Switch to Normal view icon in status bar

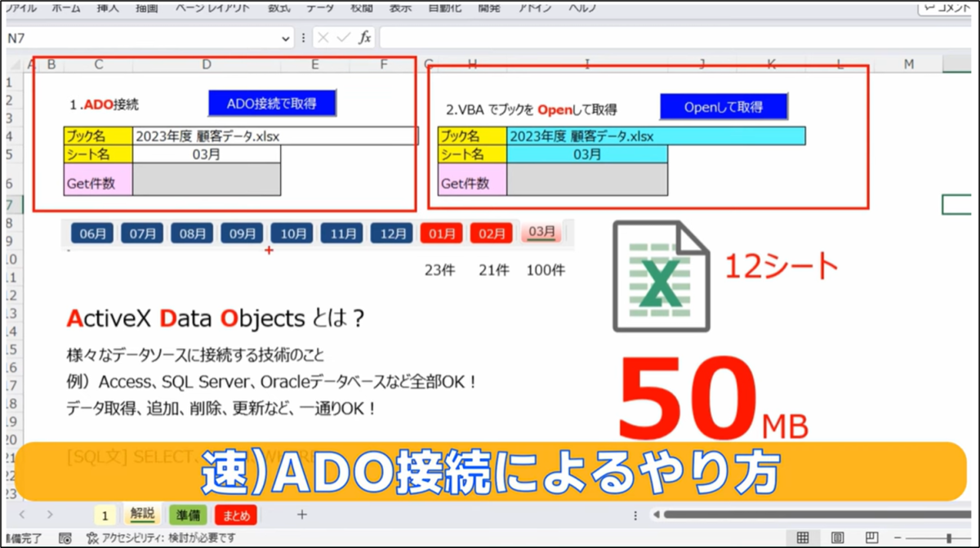point(803,538)
